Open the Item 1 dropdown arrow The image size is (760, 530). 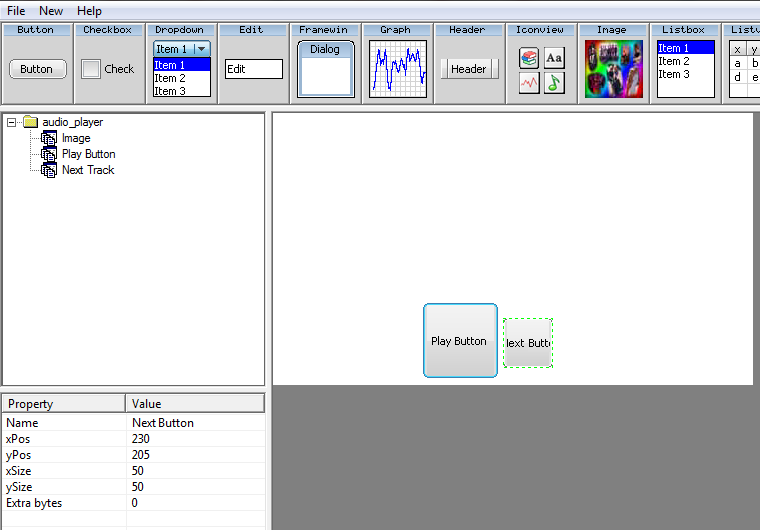click(x=201, y=49)
